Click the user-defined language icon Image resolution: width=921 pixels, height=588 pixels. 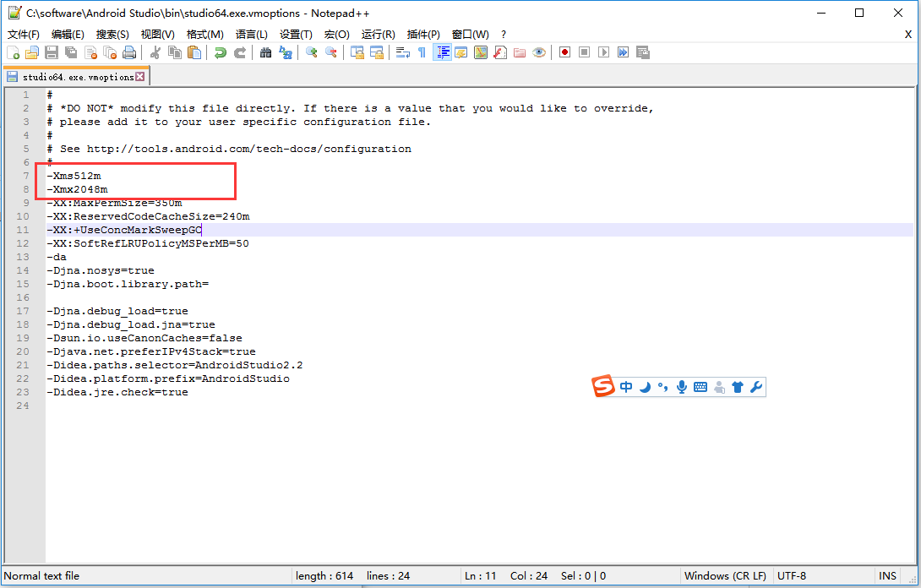461,53
